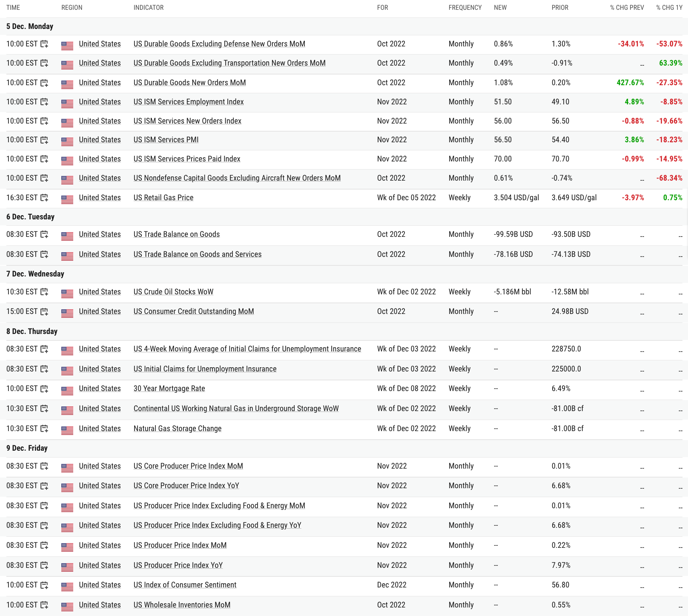Add US Core Producer Price Index MoM to calendar

[44, 466]
